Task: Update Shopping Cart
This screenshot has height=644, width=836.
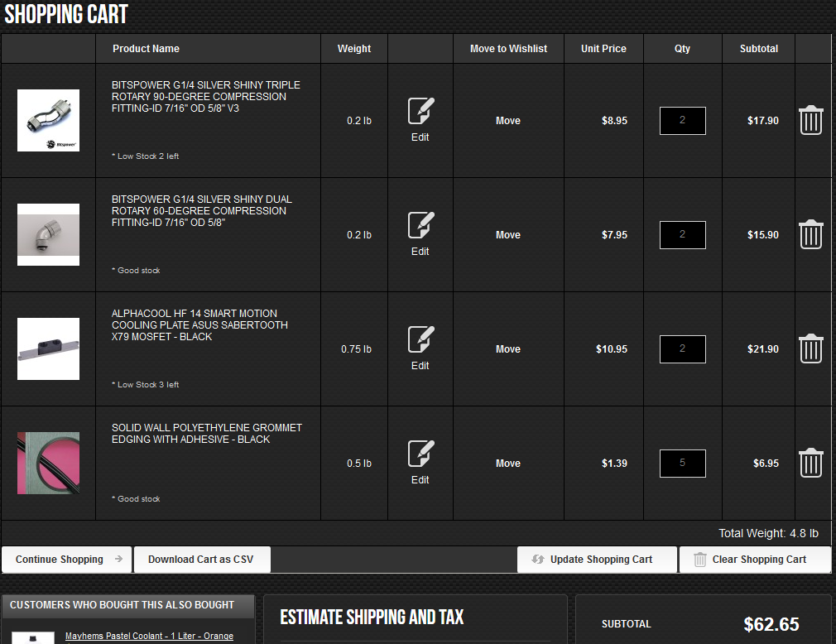Action: click(597, 560)
